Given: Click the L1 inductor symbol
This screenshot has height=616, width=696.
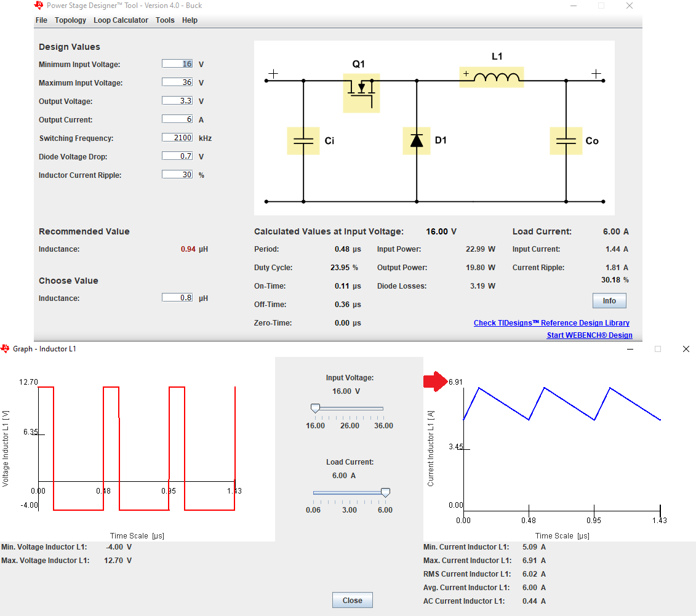Looking at the screenshot, I should (x=491, y=77).
